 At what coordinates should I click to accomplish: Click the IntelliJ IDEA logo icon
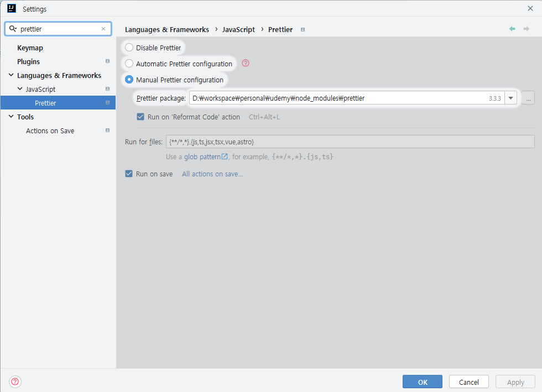12,8
